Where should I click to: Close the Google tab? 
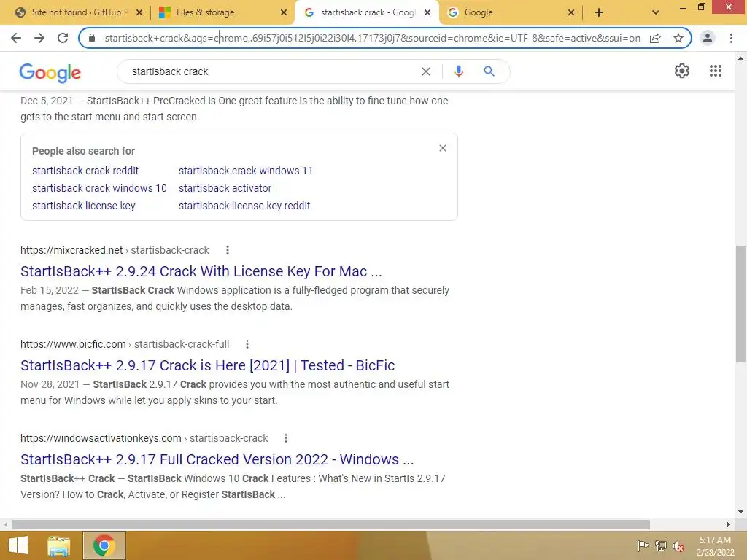[x=571, y=12]
